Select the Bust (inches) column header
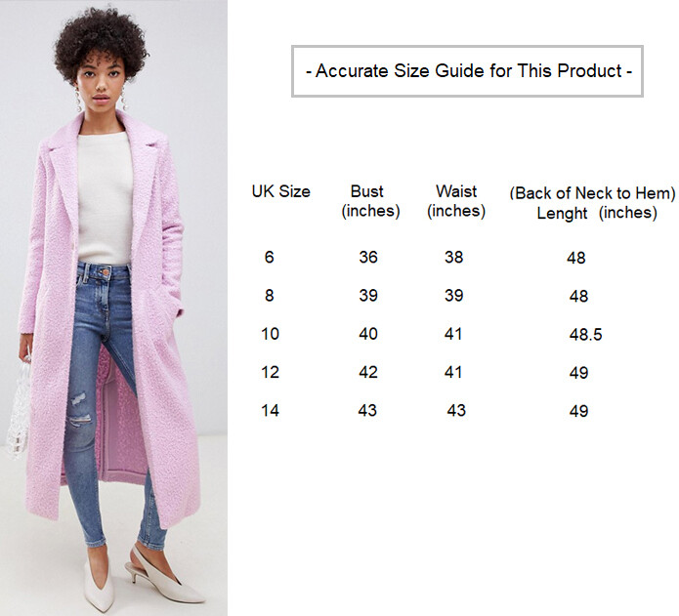This screenshot has height=616, width=679. pos(369,201)
